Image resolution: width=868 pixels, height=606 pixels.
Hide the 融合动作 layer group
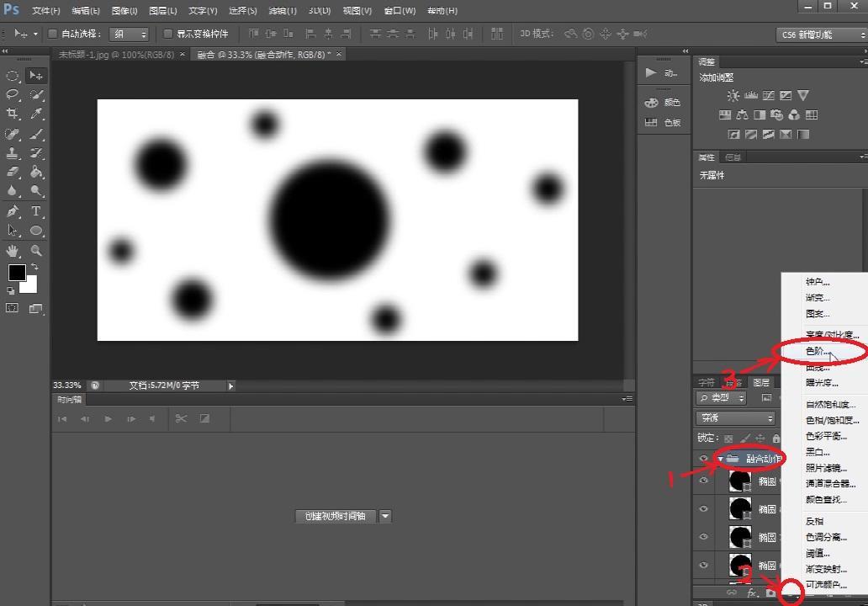704,459
